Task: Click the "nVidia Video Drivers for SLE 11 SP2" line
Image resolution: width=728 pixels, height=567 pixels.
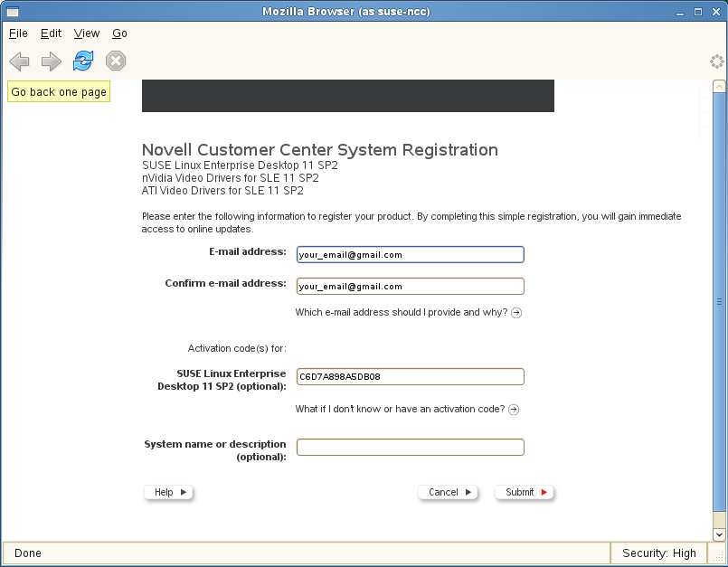Action: pos(231,178)
